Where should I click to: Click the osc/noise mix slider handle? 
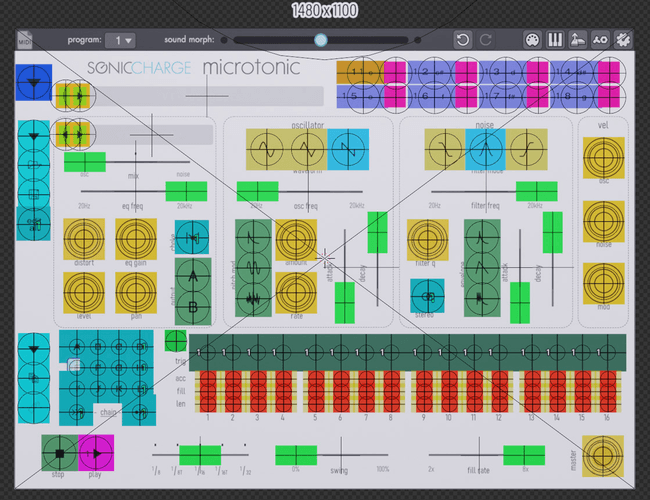[85, 162]
